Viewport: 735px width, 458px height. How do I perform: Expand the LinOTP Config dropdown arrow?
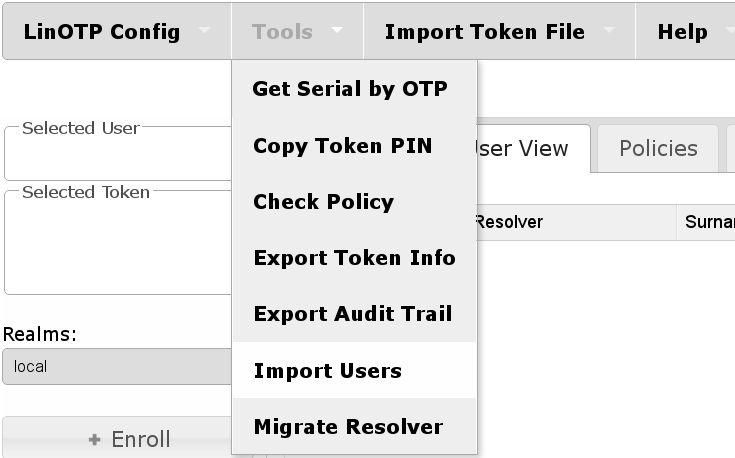[x=205, y=31]
